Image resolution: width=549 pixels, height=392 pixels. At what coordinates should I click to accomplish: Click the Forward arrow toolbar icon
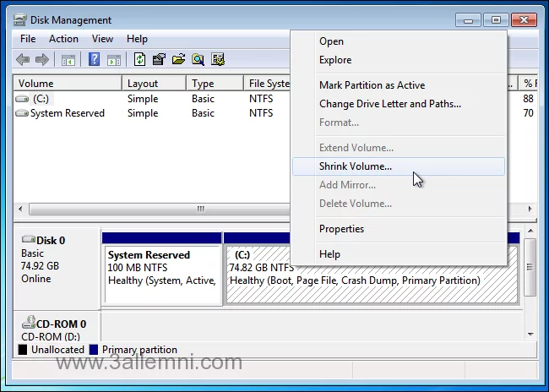coord(41,59)
